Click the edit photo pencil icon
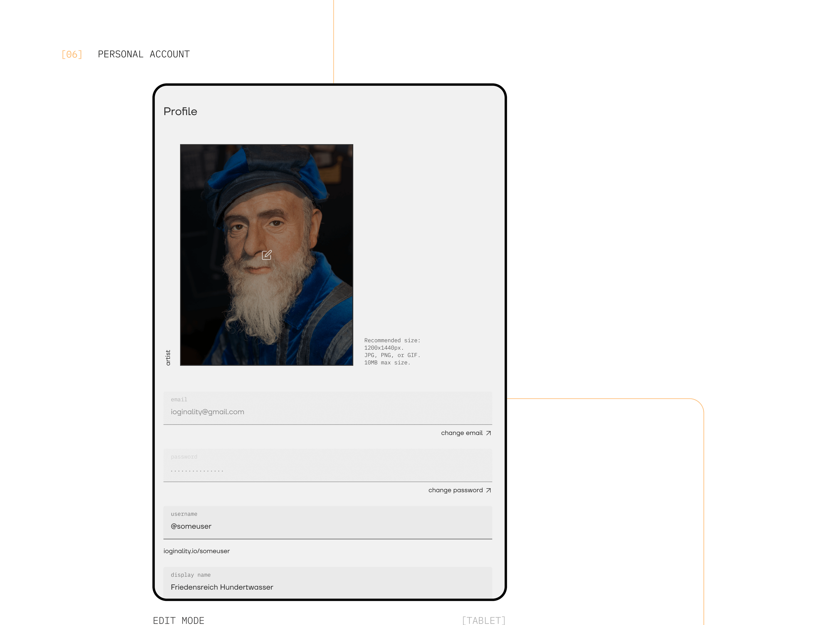The width and height of the screenshot is (840, 625). tap(266, 255)
